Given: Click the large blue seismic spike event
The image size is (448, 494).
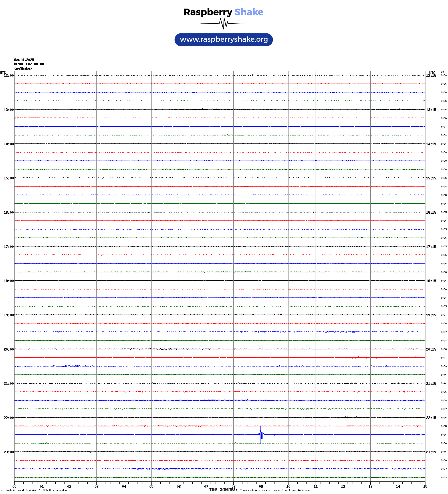Looking at the screenshot, I should click(261, 434).
